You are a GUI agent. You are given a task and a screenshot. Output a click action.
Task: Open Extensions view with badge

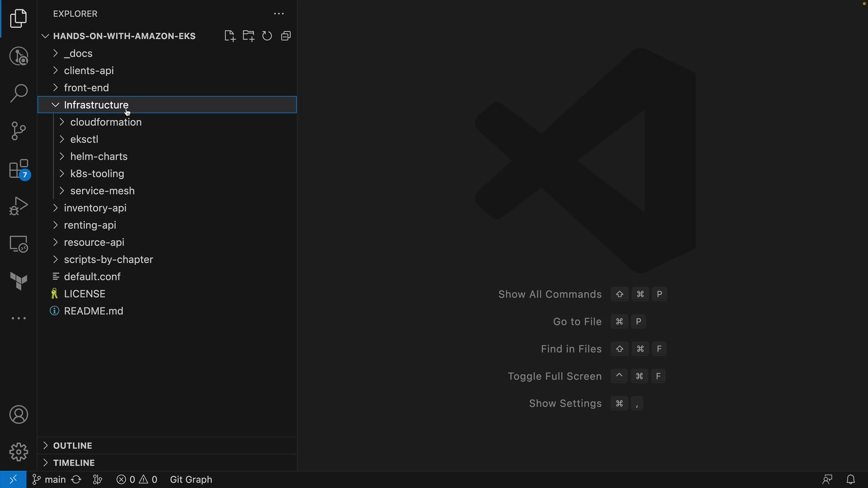(19, 169)
